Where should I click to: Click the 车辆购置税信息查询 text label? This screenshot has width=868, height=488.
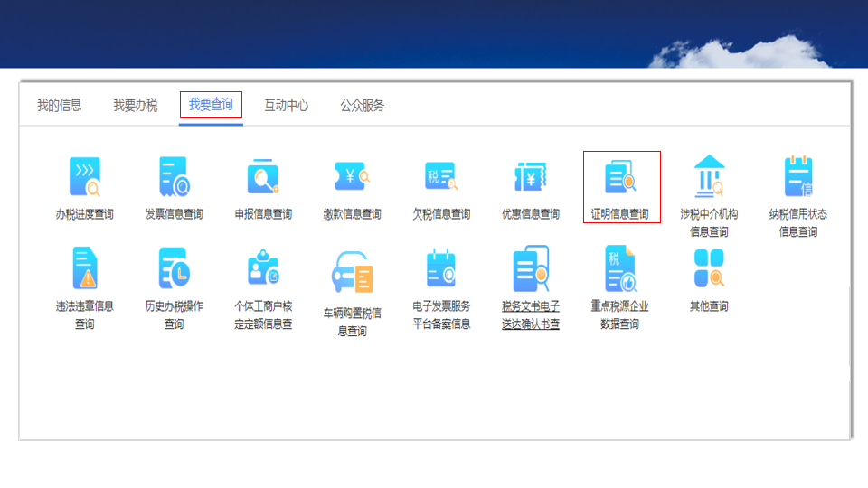click(352, 322)
